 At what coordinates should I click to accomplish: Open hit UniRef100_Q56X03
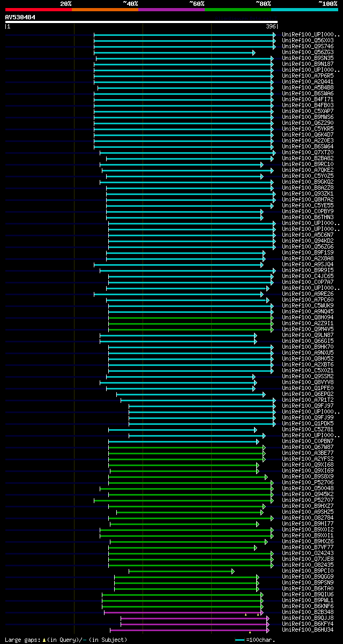(x=308, y=40)
